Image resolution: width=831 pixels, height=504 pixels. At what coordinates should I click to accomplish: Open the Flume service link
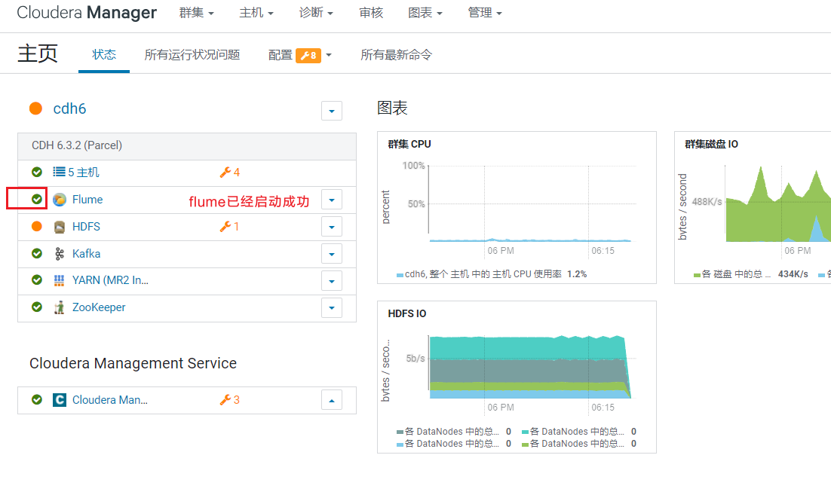coord(87,200)
